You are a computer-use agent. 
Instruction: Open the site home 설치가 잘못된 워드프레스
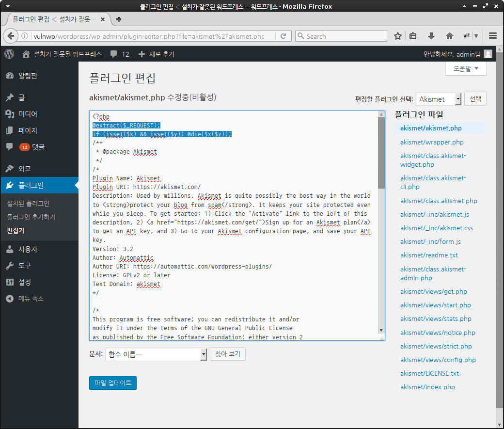click(x=62, y=54)
